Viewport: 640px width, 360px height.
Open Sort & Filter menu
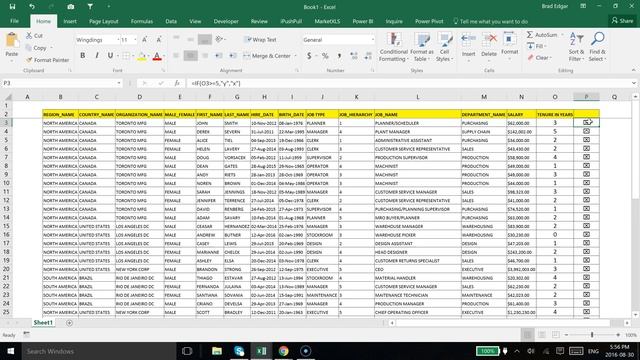point(576,47)
